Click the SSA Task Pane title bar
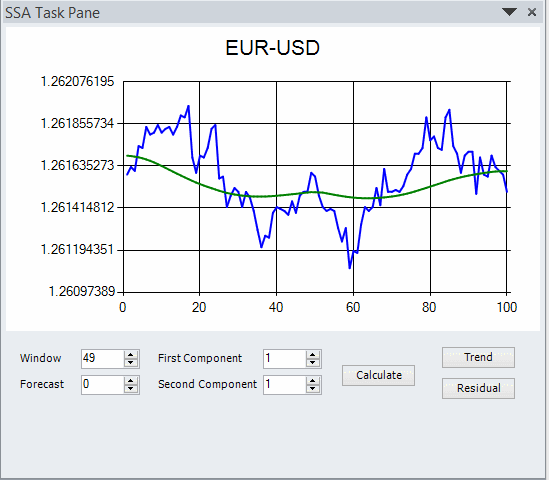The width and height of the screenshot is (549, 480). coord(273,12)
